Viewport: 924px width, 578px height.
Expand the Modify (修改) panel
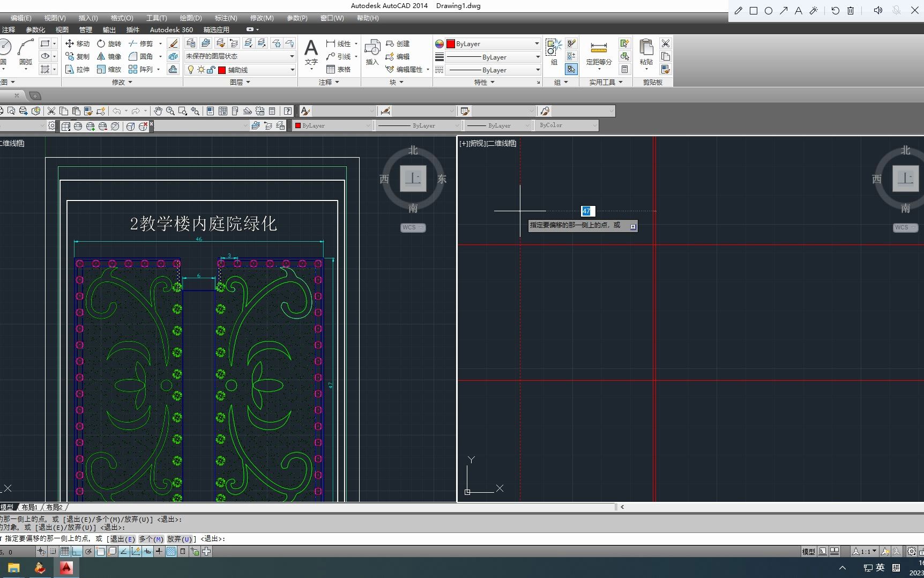(x=122, y=82)
